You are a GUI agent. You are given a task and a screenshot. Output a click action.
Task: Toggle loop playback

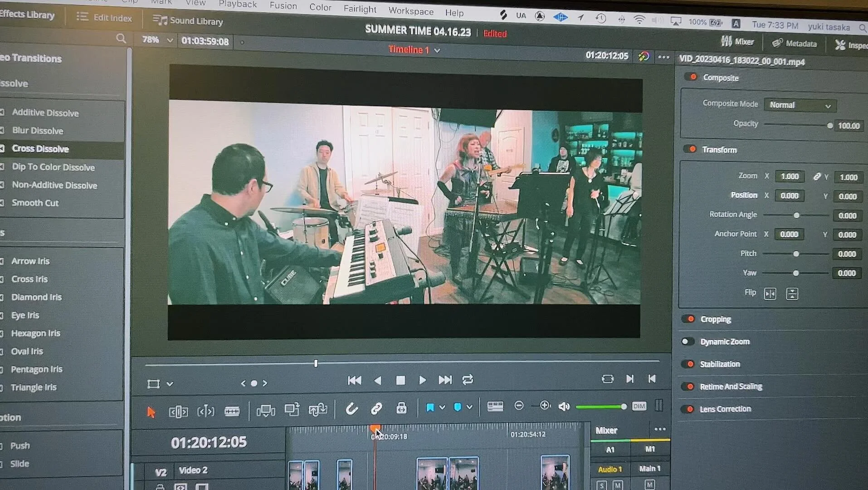pyautogui.click(x=468, y=379)
